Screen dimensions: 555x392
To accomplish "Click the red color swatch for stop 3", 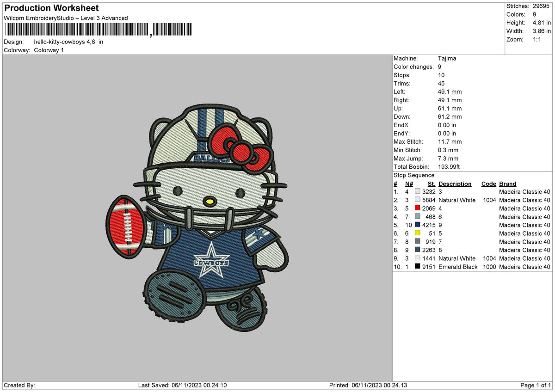I will click(x=418, y=208).
